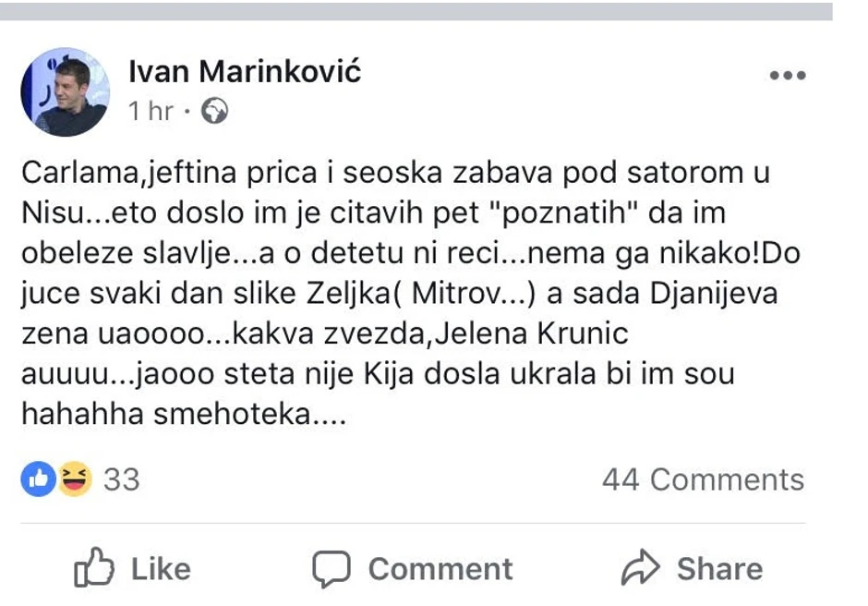The image size is (868, 606).
Task: Open the post options three-dot menu
Action: pyautogui.click(x=788, y=77)
